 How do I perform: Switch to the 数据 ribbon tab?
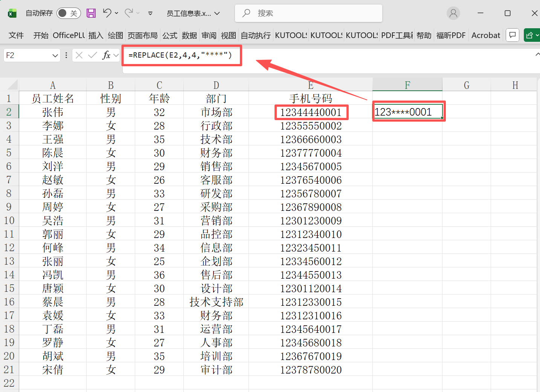pos(189,35)
